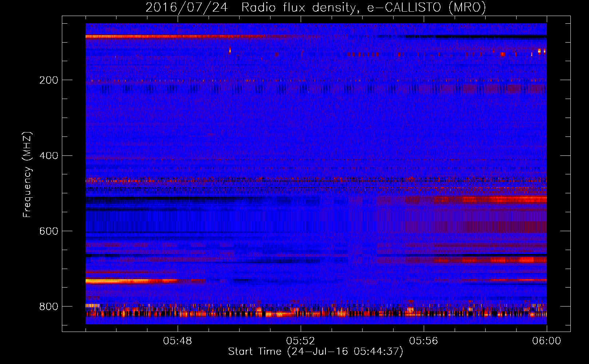Click the 'Frequency (MHZ)' y-axis label

tap(27, 175)
